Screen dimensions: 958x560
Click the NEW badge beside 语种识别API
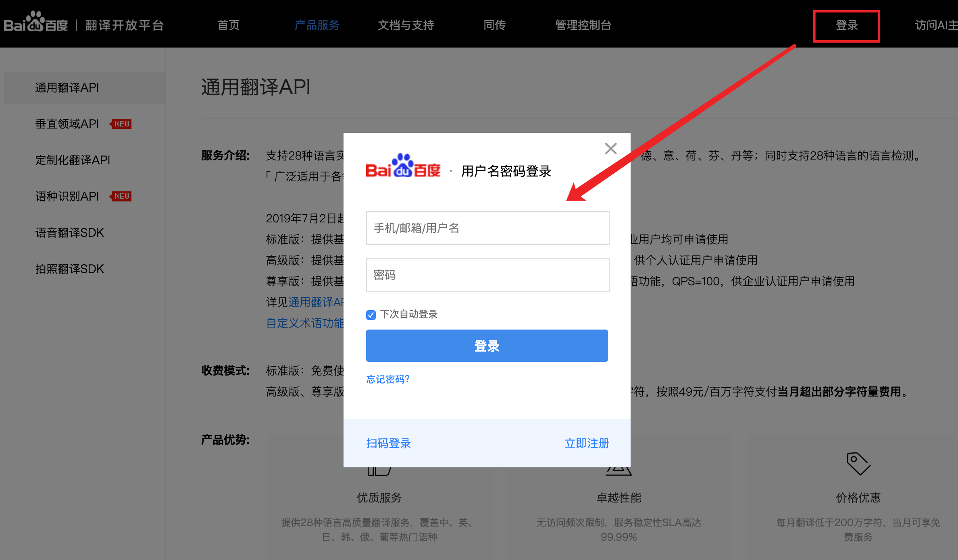[x=121, y=196]
